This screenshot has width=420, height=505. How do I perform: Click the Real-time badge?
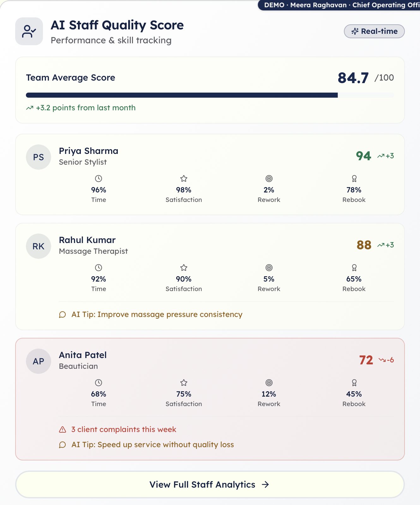(x=374, y=31)
